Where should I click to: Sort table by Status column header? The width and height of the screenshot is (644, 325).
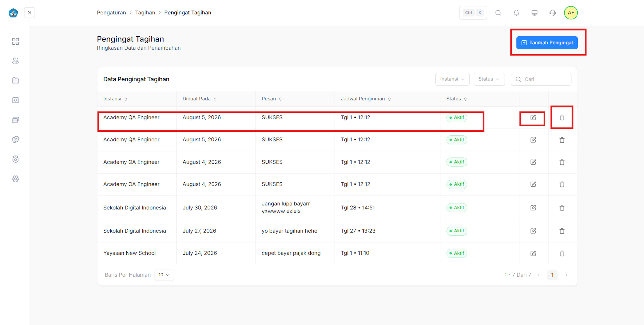click(457, 99)
